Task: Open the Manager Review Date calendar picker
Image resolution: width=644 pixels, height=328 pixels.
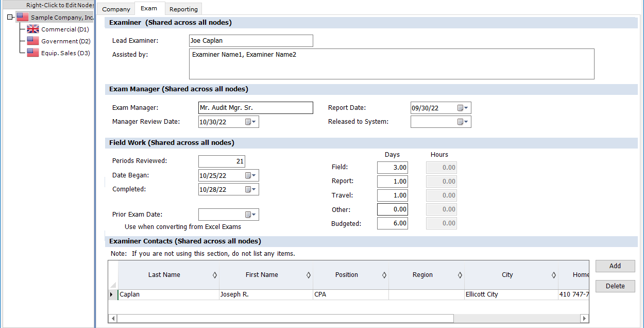Action: (250, 122)
